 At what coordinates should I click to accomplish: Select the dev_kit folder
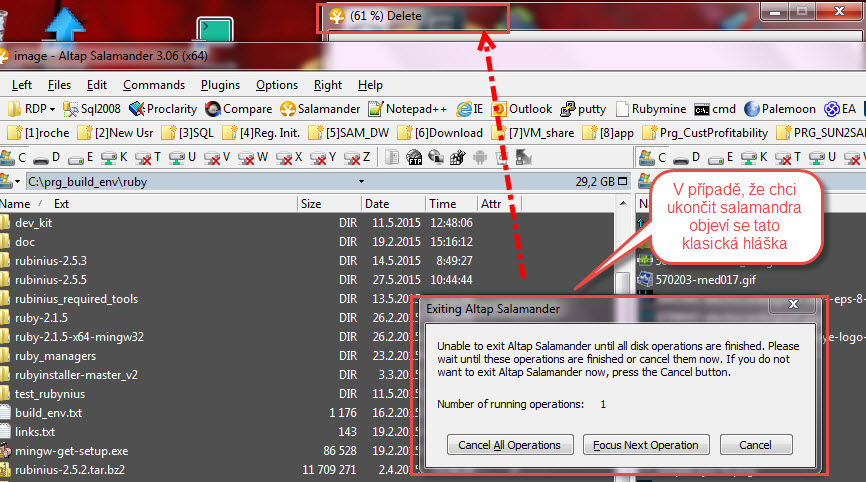pos(33,223)
